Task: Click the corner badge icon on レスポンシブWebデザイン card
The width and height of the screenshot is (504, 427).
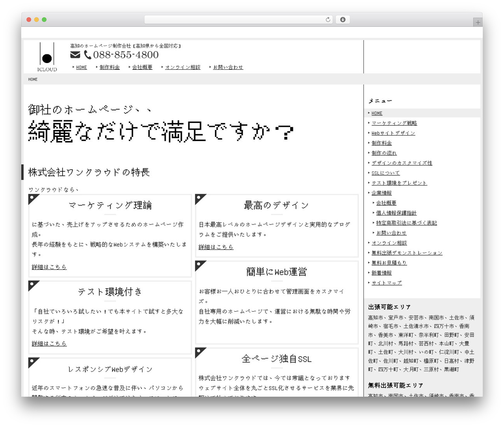Action: coord(33,362)
